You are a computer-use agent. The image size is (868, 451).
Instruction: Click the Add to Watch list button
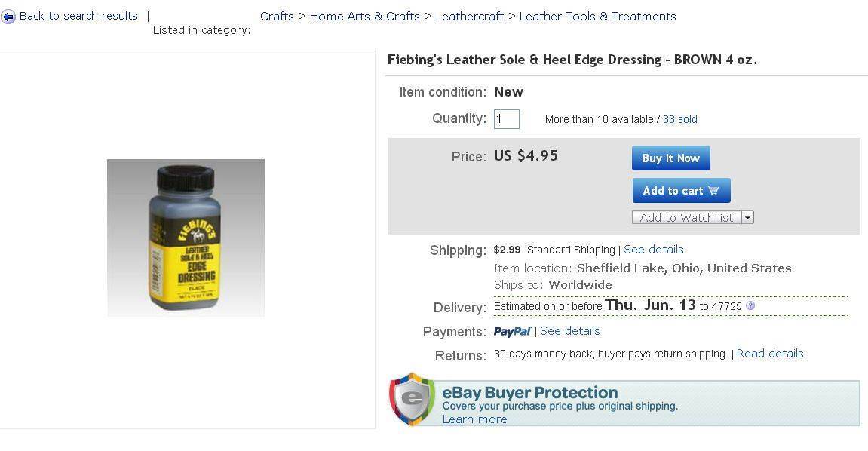tap(686, 218)
